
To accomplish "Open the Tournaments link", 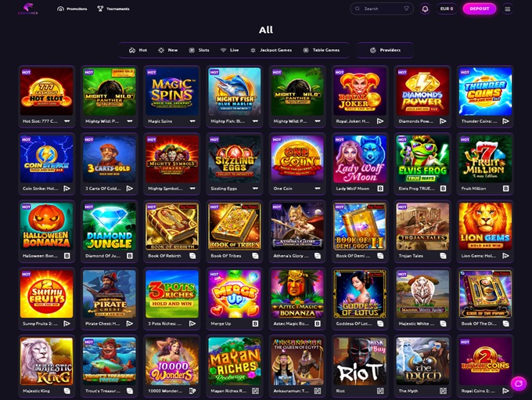I will click(113, 9).
